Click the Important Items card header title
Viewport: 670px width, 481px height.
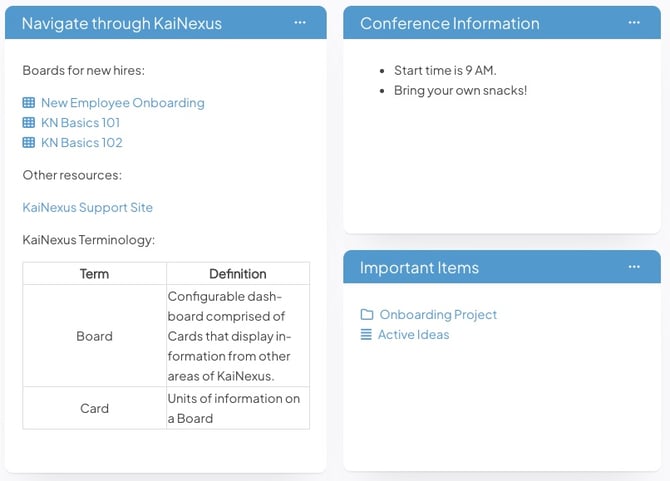point(419,267)
